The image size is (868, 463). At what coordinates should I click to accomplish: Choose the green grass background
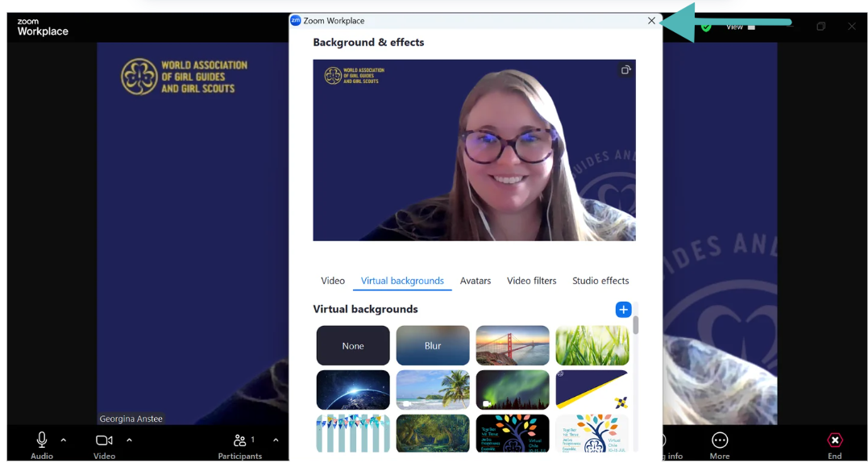(x=592, y=345)
